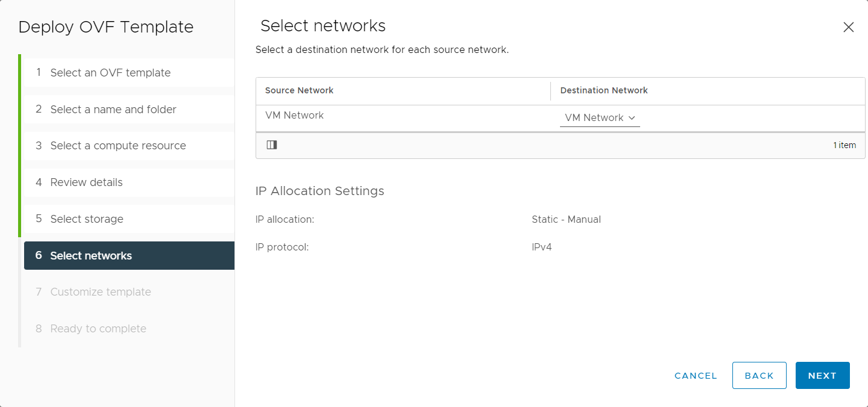868x407 pixels.
Task: Select the VM Network source row
Action: point(561,118)
